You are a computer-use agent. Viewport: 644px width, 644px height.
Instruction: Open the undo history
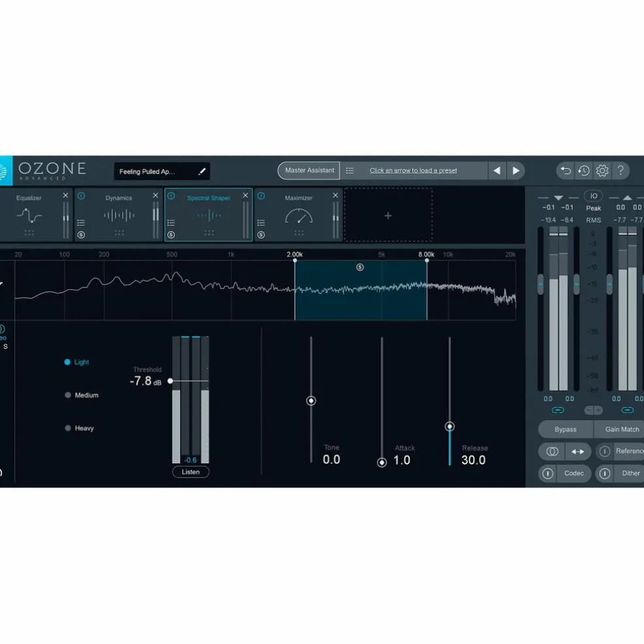pyautogui.click(x=584, y=170)
